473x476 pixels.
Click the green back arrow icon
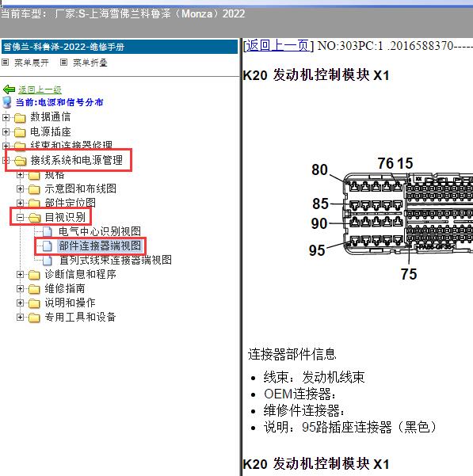point(9,89)
